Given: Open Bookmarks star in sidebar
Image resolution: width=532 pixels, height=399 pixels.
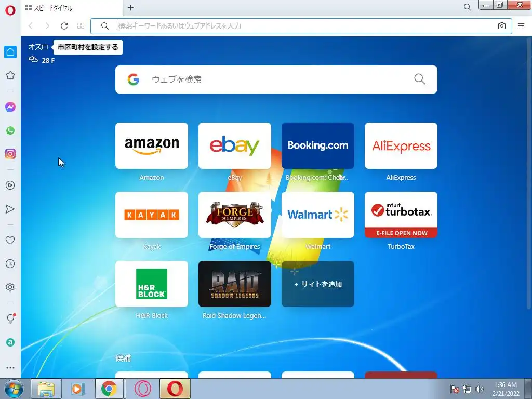Looking at the screenshot, I should pyautogui.click(x=10, y=75).
